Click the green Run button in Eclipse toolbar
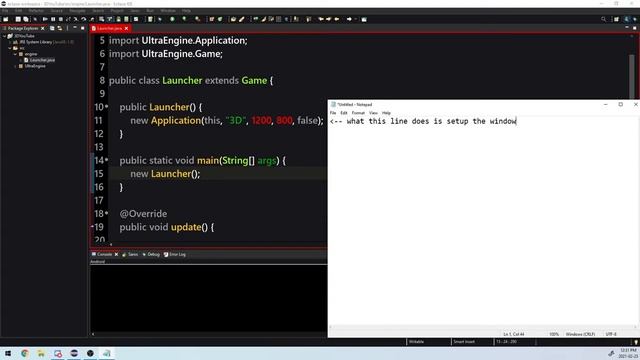Image resolution: width=640 pixels, height=360 pixels. pyautogui.click(x=172, y=19)
